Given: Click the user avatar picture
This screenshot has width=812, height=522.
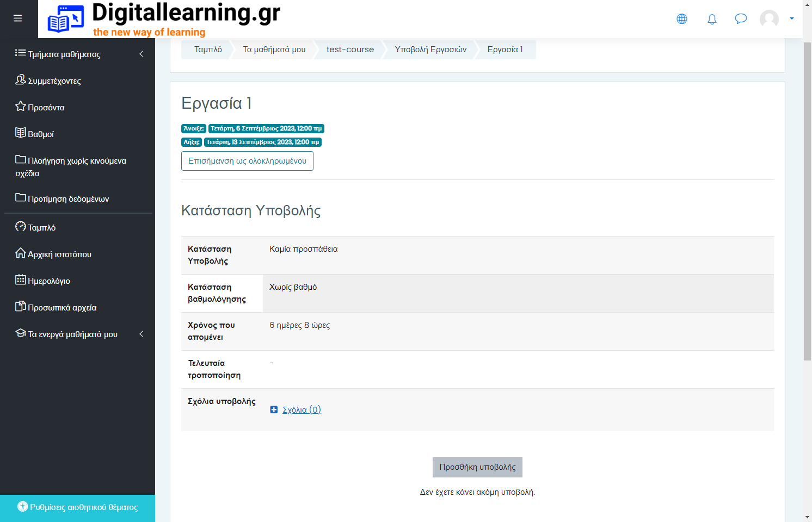Looking at the screenshot, I should pos(769,19).
